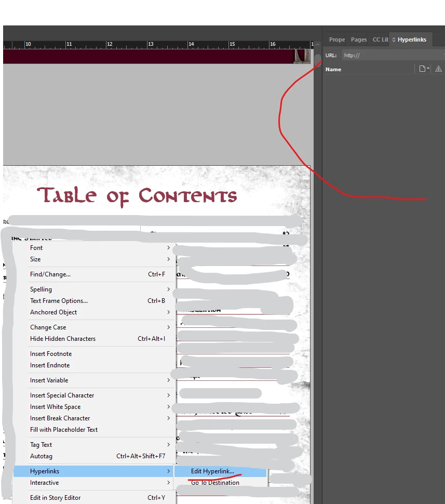Viewport: 445px width, 504px height.
Task: Click the scroll up arrow above the document
Action: (317, 45)
